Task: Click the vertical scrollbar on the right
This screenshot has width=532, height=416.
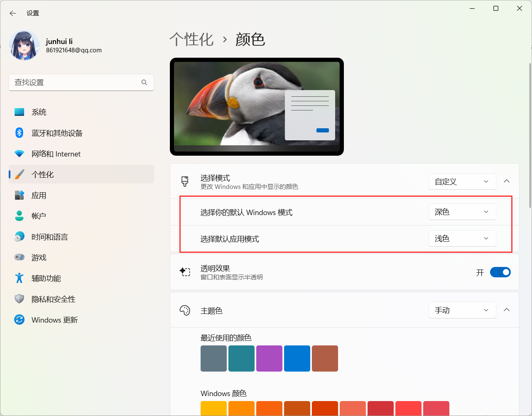Action: [x=530, y=135]
